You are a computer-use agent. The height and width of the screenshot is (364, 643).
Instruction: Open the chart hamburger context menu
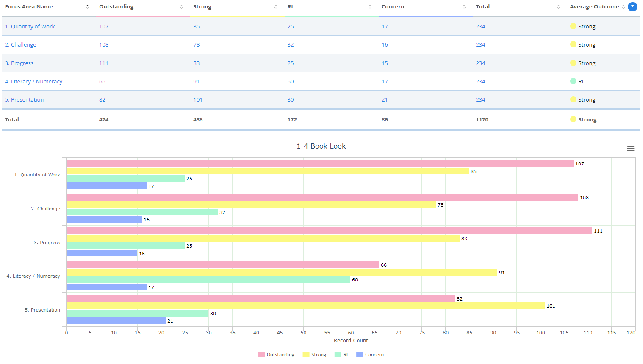pyautogui.click(x=630, y=149)
